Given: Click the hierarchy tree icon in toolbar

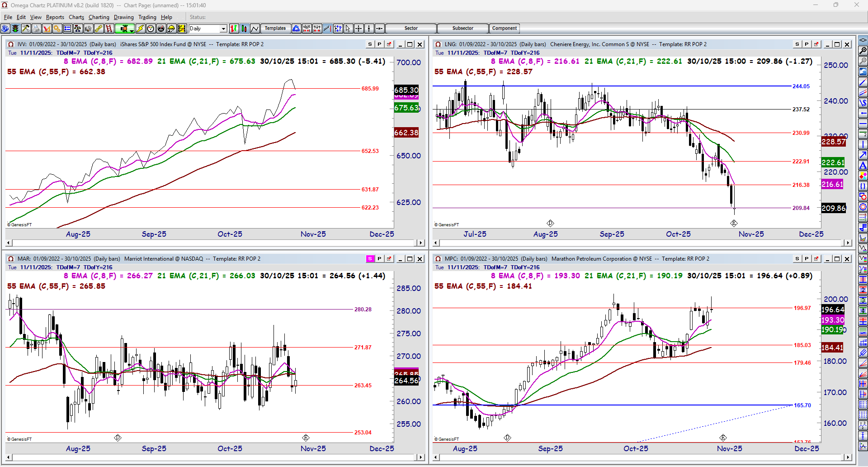Looking at the screenshot, I should 78,29.
